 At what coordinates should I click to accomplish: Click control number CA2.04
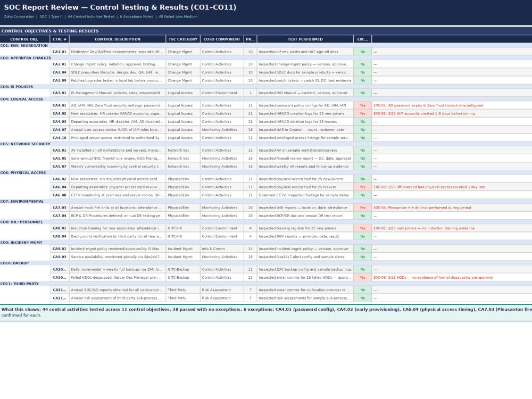click(x=60, y=72)
